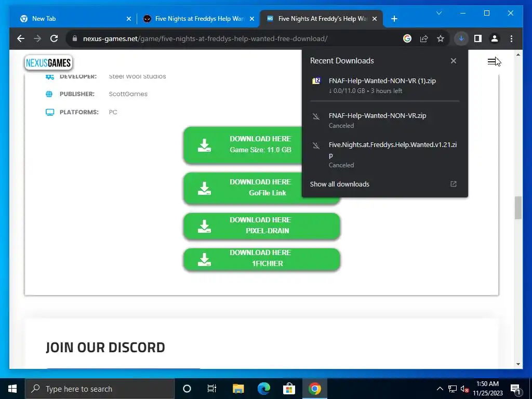Share this page via share icon
532x399 pixels.
tap(424, 38)
